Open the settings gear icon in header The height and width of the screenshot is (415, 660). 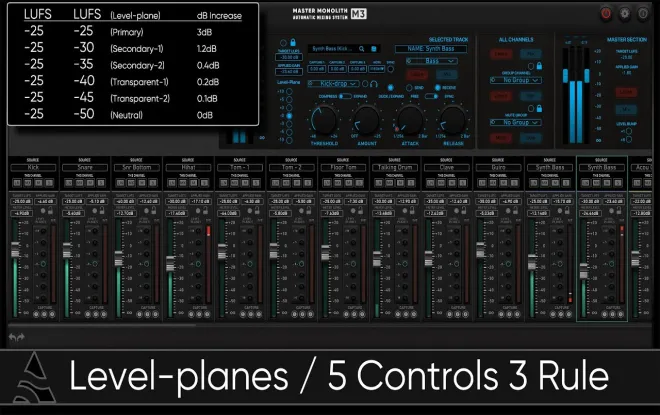(625, 14)
